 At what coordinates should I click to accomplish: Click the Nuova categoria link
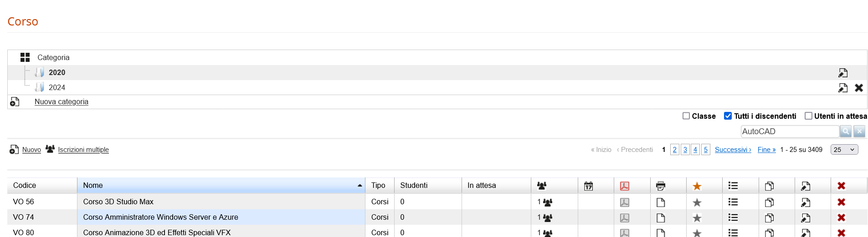tap(62, 102)
